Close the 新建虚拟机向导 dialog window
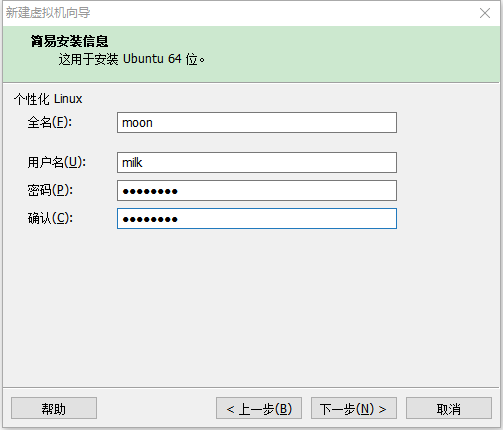 (x=485, y=13)
